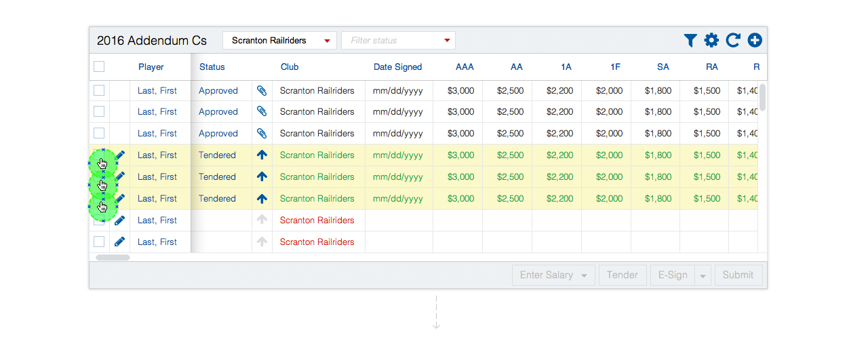
Task: Open the Scranton Railriders club dropdown
Action: [279, 41]
